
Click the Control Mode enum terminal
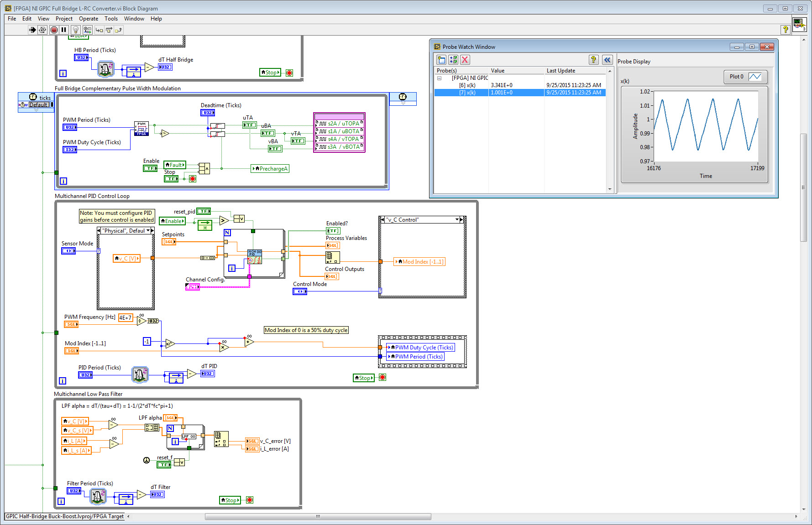click(x=300, y=291)
